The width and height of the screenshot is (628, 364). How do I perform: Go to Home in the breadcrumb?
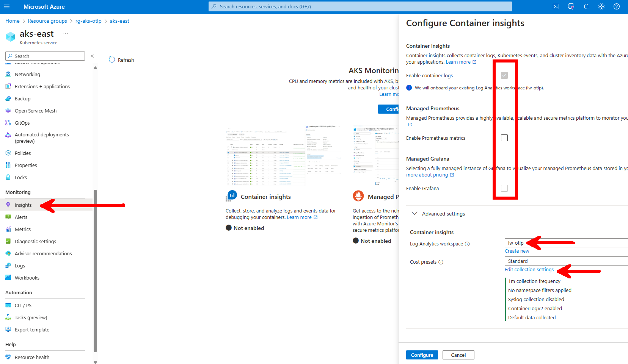point(13,21)
